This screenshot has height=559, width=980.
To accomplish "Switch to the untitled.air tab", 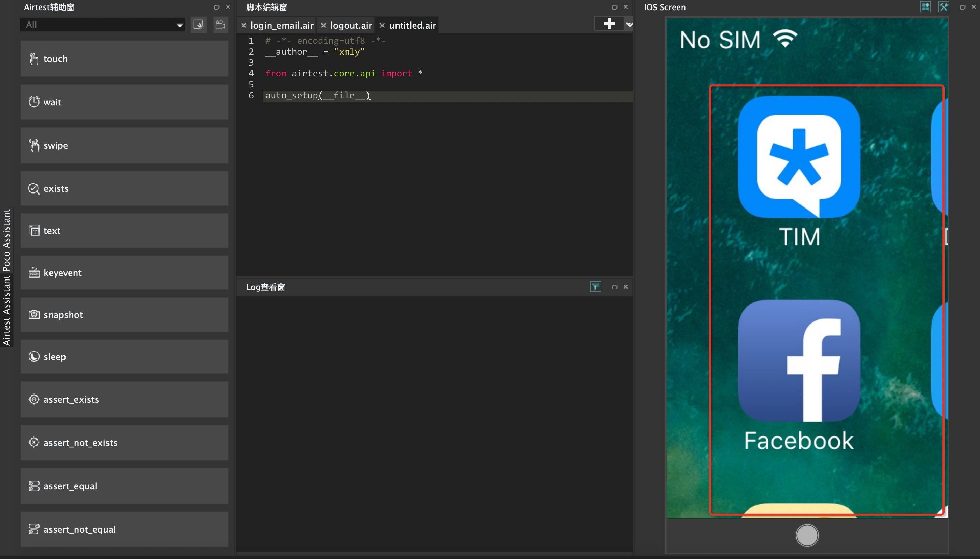I will coord(413,25).
